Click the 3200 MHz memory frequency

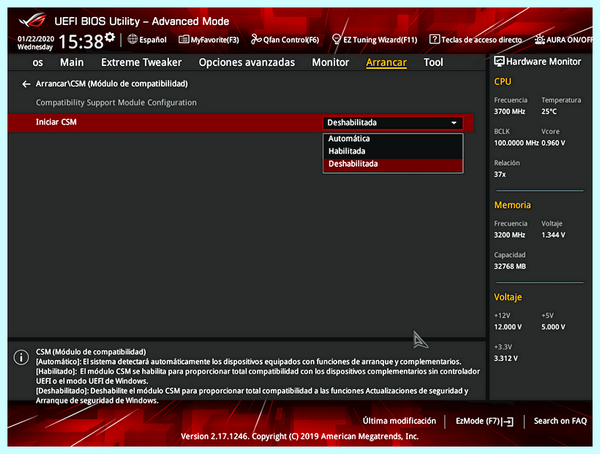pos(509,235)
